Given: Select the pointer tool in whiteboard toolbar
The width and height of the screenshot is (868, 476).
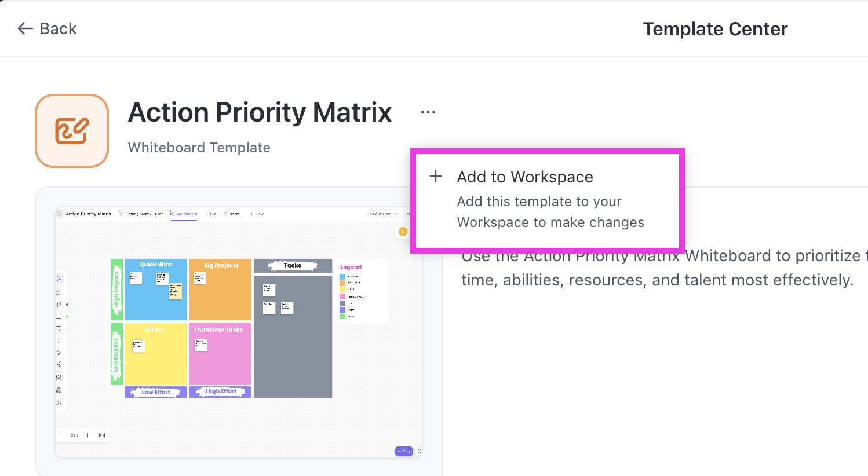Looking at the screenshot, I should tap(59, 279).
